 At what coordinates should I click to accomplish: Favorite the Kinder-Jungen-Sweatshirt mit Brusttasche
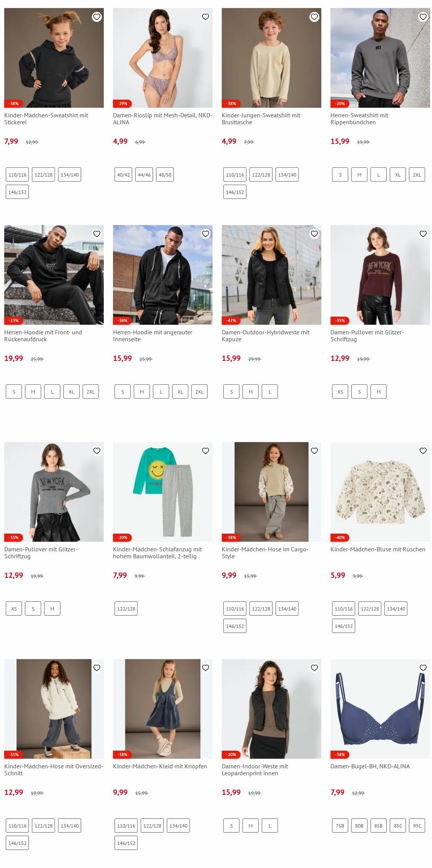pyautogui.click(x=314, y=17)
